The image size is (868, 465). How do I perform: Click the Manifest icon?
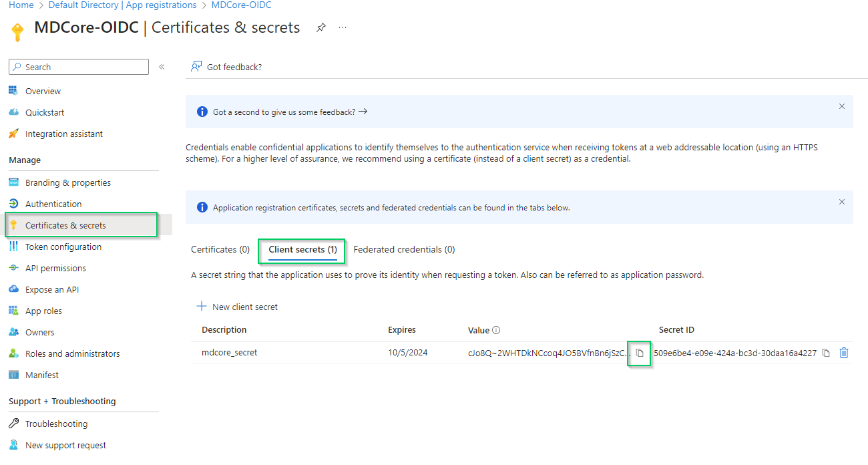(13, 375)
